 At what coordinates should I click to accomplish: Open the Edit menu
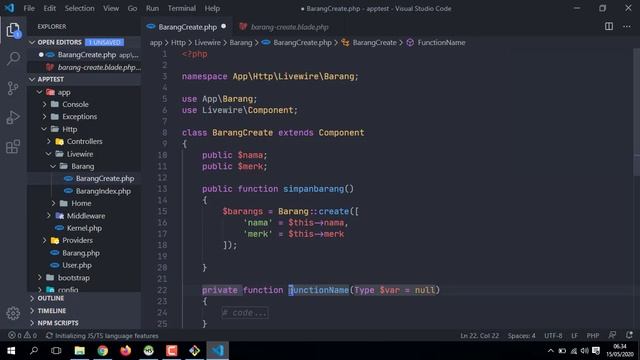pos(49,8)
